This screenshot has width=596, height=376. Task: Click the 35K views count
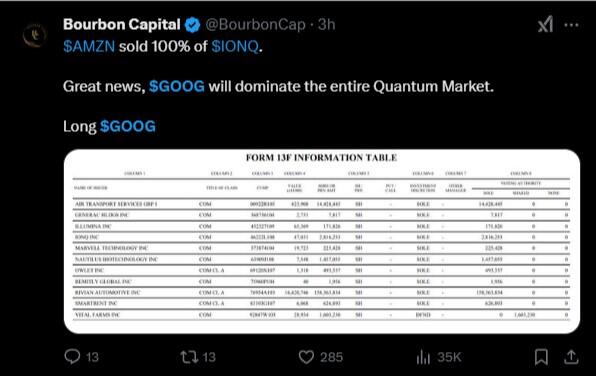[x=449, y=357]
